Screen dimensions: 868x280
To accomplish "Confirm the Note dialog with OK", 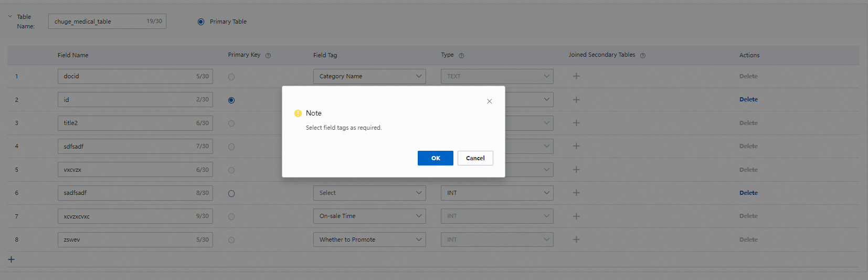I will [435, 158].
